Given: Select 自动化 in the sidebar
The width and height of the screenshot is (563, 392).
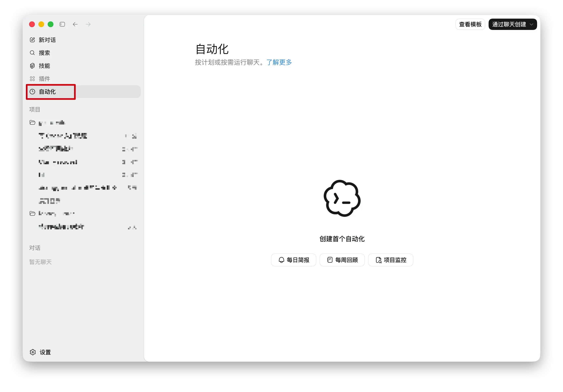Looking at the screenshot, I should [83, 92].
